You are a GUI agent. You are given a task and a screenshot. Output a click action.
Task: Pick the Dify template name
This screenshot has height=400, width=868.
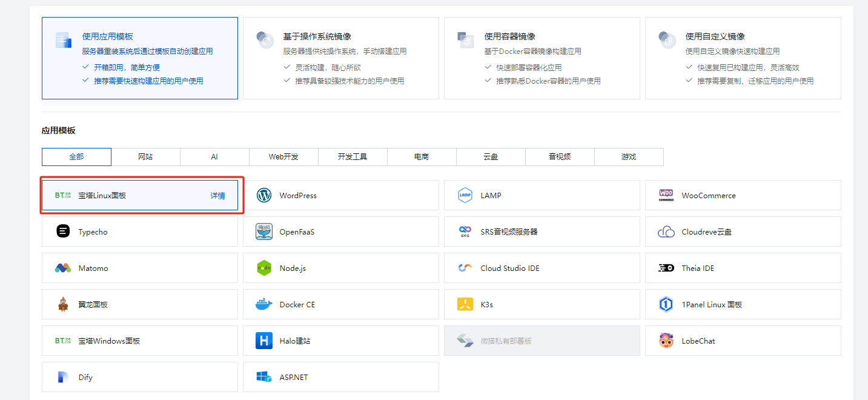[x=85, y=377]
